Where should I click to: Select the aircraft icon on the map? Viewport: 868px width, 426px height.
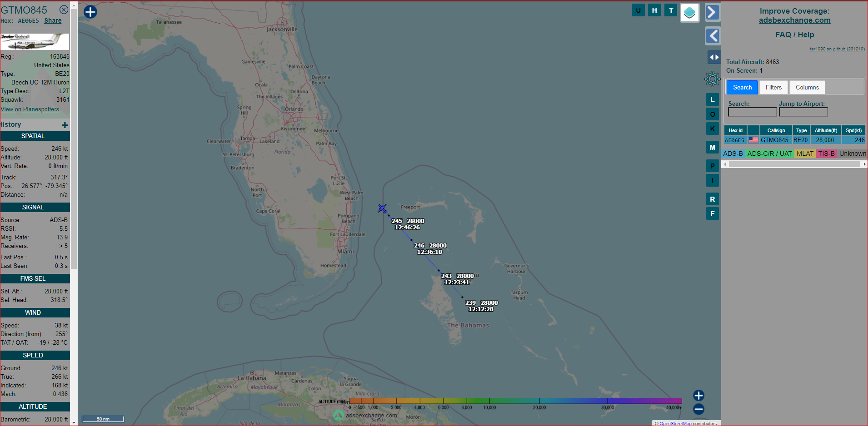pyautogui.click(x=382, y=208)
